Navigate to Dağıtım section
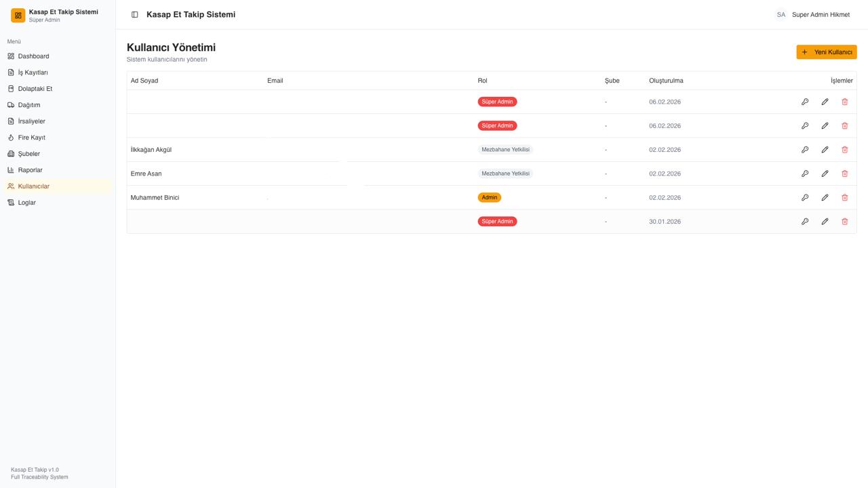Screen dimensions: 868x488 coord(29,105)
